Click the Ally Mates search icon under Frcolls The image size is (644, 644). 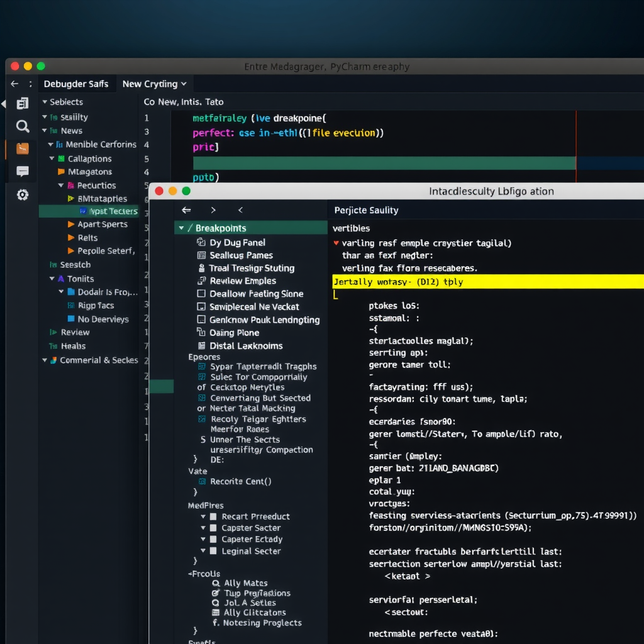[x=217, y=582]
